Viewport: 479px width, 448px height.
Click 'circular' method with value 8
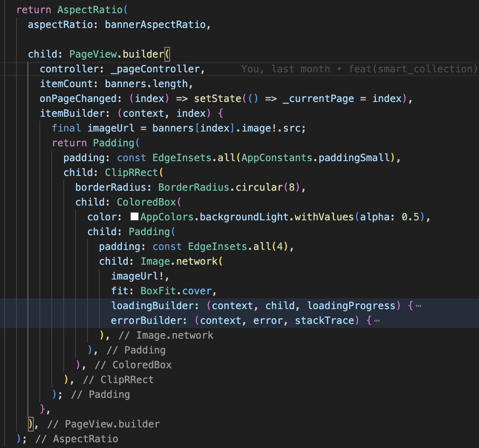click(x=259, y=187)
